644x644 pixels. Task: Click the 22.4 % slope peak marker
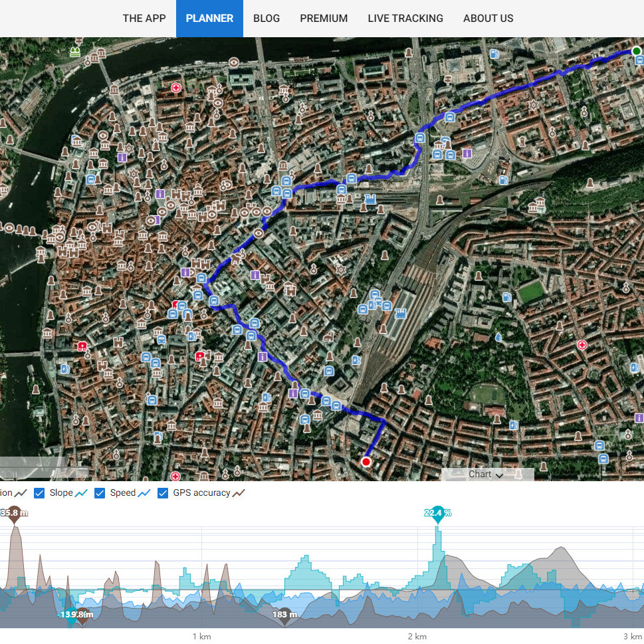point(437,513)
